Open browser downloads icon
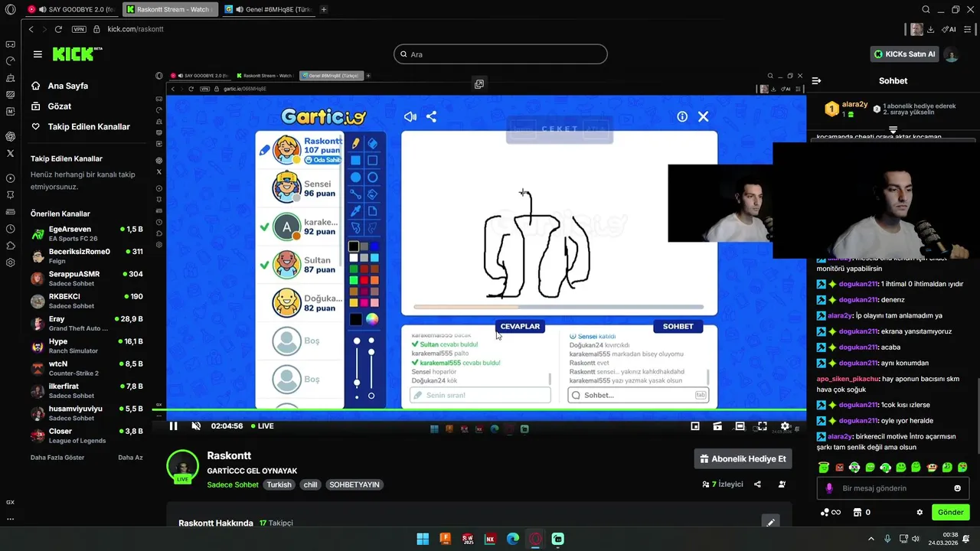The width and height of the screenshot is (980, 551). tap(930, 29)
